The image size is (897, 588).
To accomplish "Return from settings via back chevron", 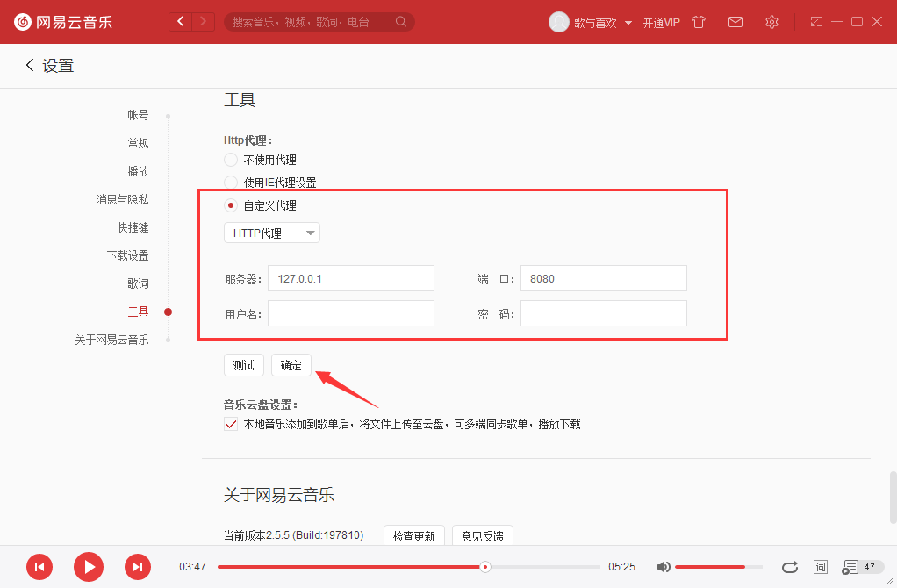I will pyautogui.click(x=30, y=65).
